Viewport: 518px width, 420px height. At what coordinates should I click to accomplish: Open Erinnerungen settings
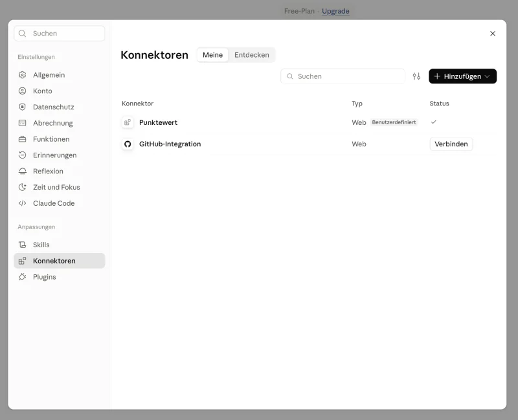tap(60, 155)
